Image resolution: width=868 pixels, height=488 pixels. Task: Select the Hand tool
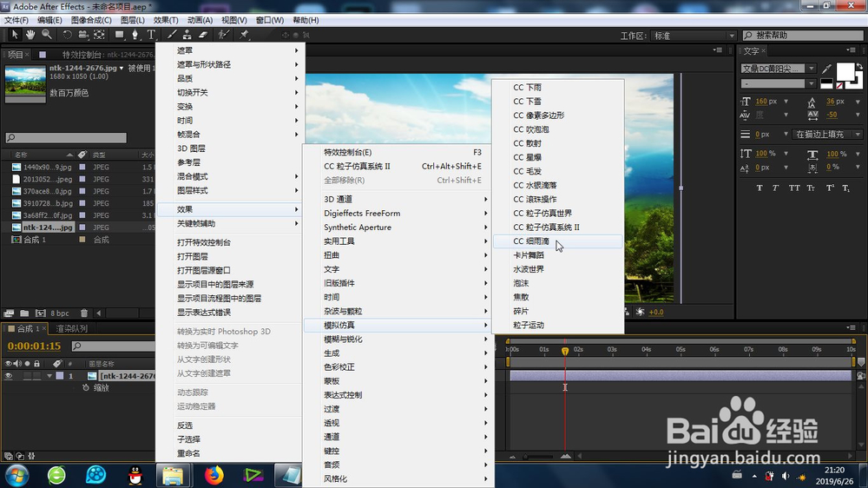point(30,35)
